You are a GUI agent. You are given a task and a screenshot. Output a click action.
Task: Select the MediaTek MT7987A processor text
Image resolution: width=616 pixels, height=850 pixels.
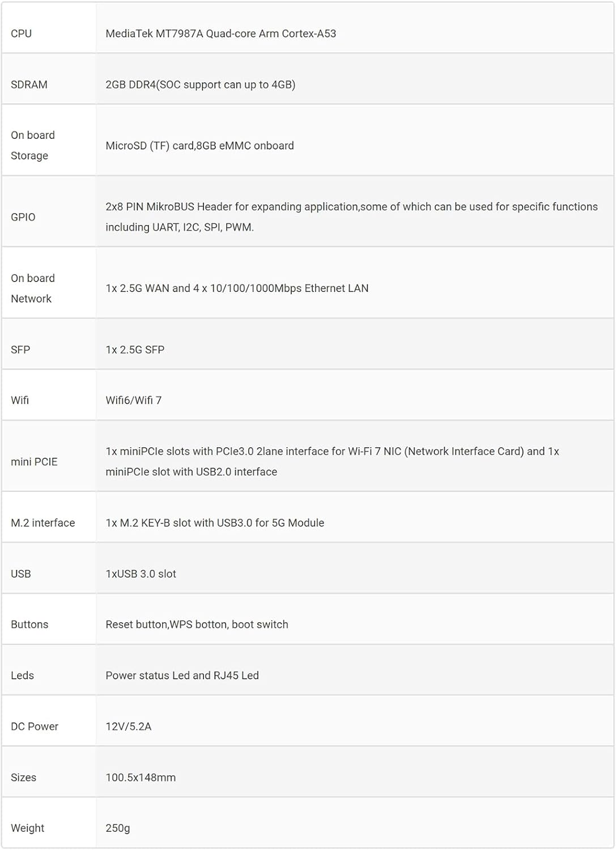[220, 33]
